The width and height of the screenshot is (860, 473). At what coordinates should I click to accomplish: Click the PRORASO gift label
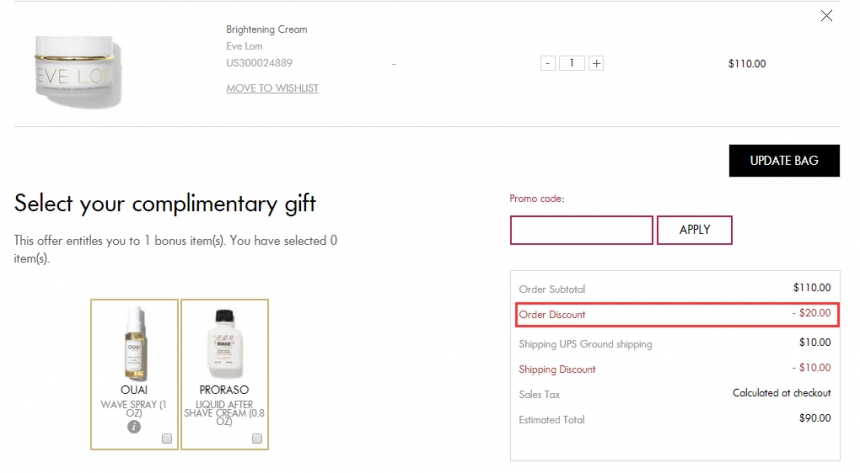[x=224, y=389]
